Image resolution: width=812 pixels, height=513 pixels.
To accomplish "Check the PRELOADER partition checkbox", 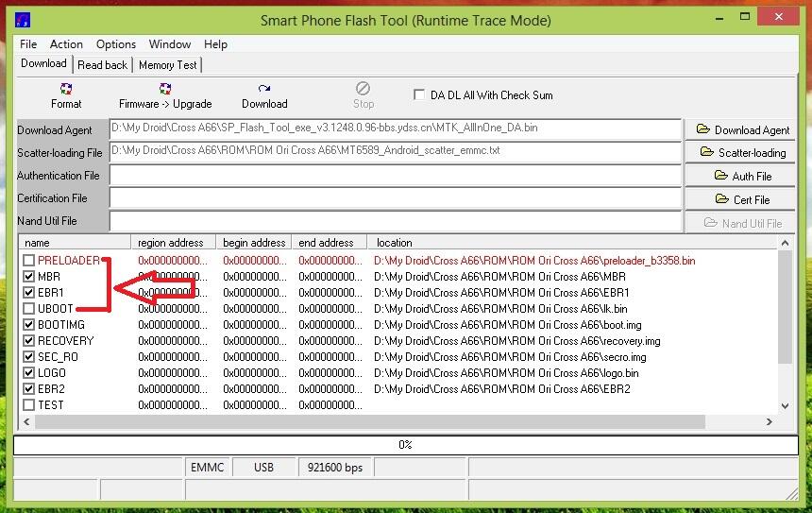I will (29, 260).
